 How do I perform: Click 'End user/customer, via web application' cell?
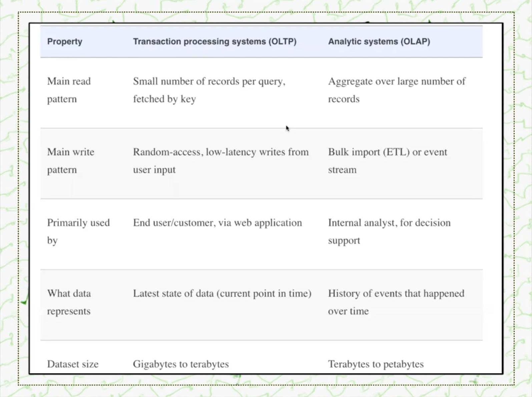(217, 223)
